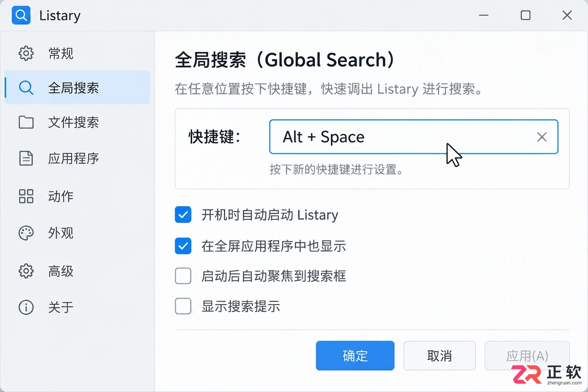This screenshot has height=392, width=588.
Task: Click the gear icon beside 高级
Action: [26, 271]
